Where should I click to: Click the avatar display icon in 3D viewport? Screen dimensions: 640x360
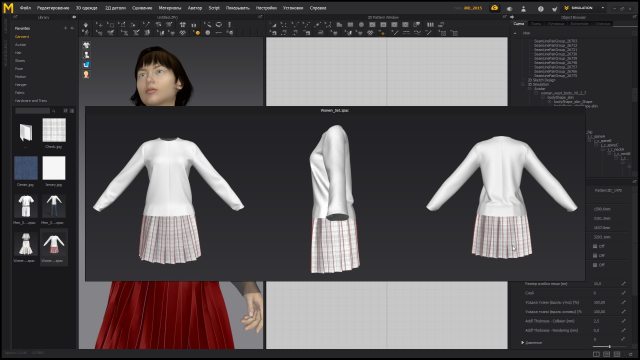(86, 55)
